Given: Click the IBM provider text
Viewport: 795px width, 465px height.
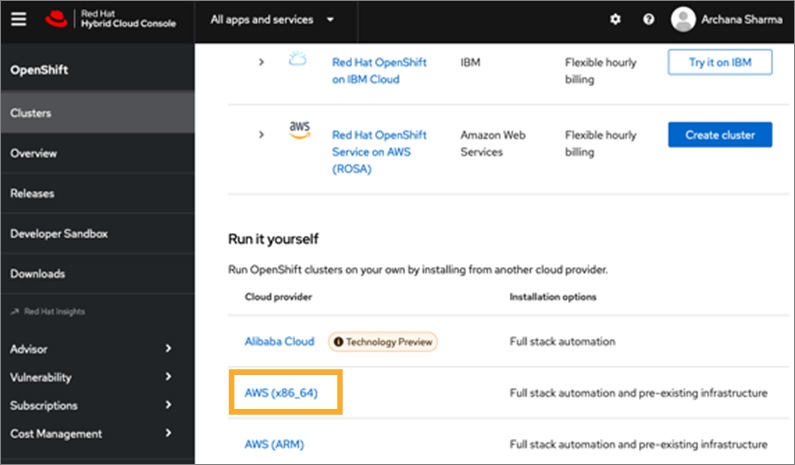Looking at the screenshot, I should [x=470, y=62].
